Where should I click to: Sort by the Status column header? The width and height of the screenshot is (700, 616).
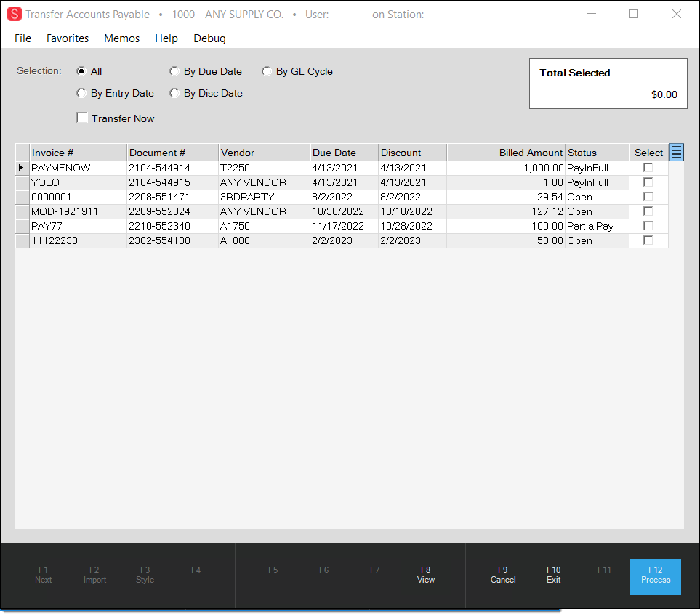click(x=598, y=153)
